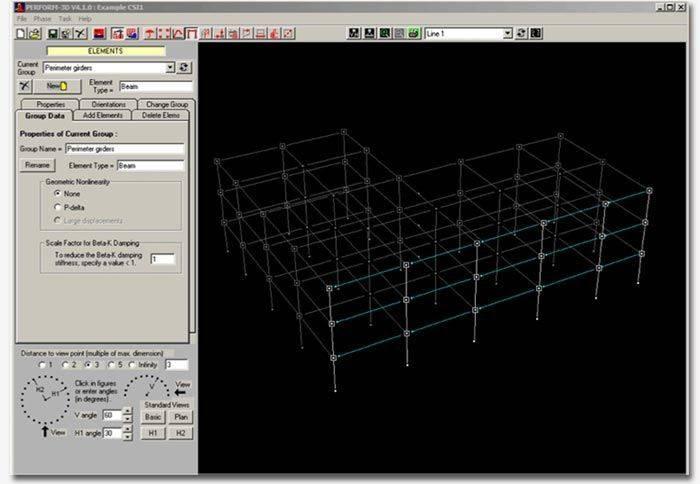Switch to the Delete Elems tab
The height and width of the screenshot is (484, 700).
pyautogui.click(x=161, y=115)
